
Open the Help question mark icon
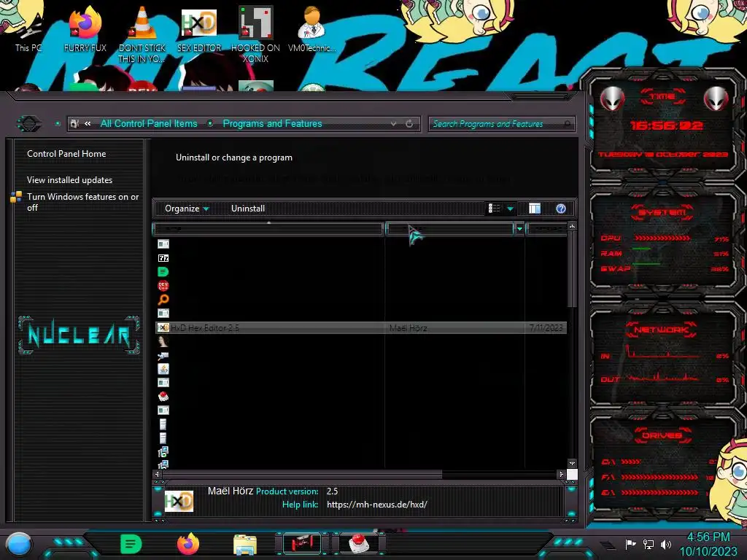[x=561, y=209]
